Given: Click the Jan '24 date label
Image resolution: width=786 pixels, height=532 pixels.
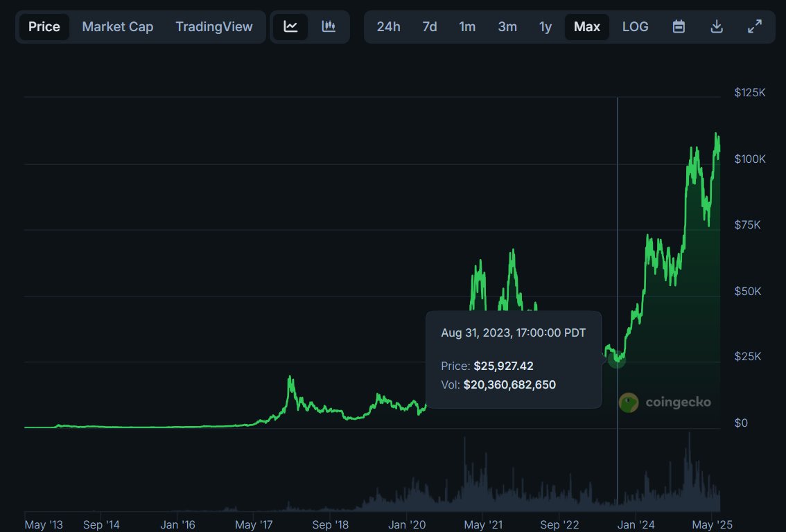Looking at the screenshot, I should tap(636, 524).
